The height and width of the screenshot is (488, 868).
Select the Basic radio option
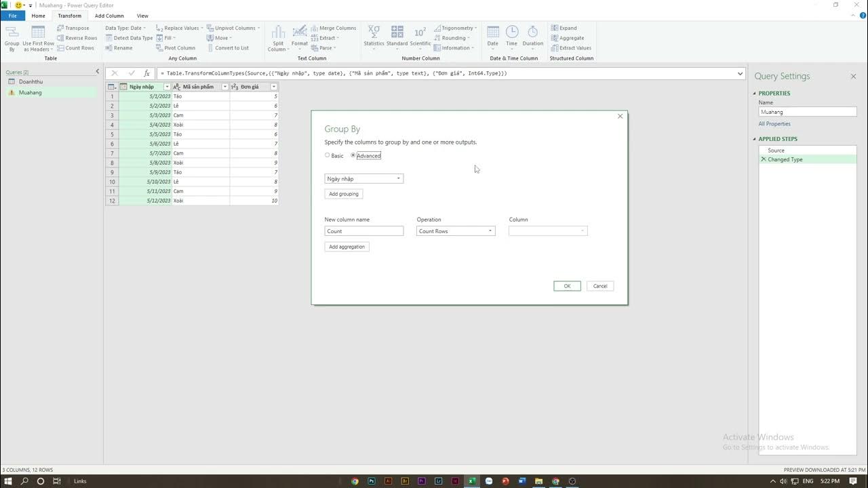327,155
